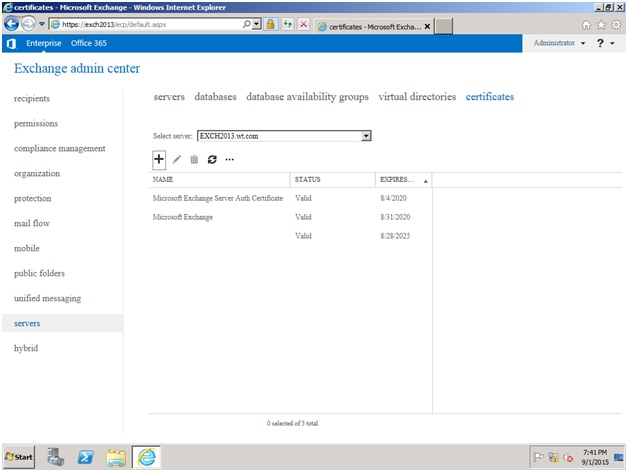Screen dimensions: 628x472
Task: Sort by STATUS column header
Action: 332,180
